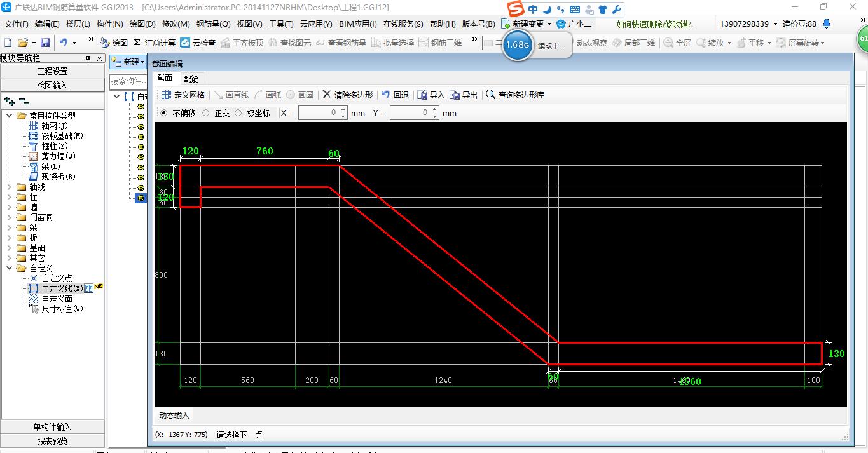Collapse 自定义 folder node

pyautogui.click(x=10, y=268)
